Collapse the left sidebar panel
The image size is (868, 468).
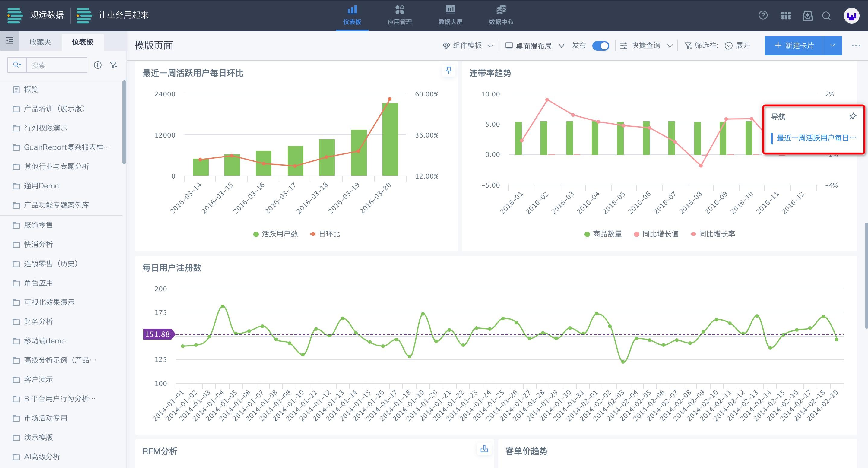(10, 41)
